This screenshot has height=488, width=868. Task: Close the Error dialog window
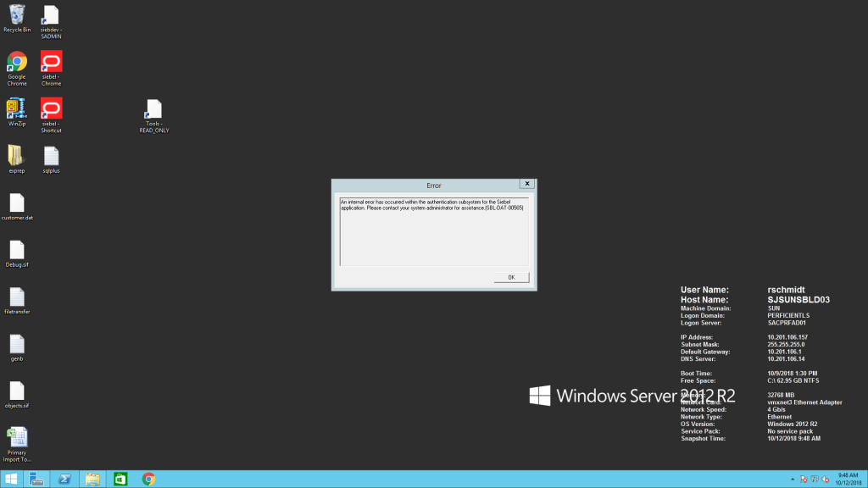526,183
